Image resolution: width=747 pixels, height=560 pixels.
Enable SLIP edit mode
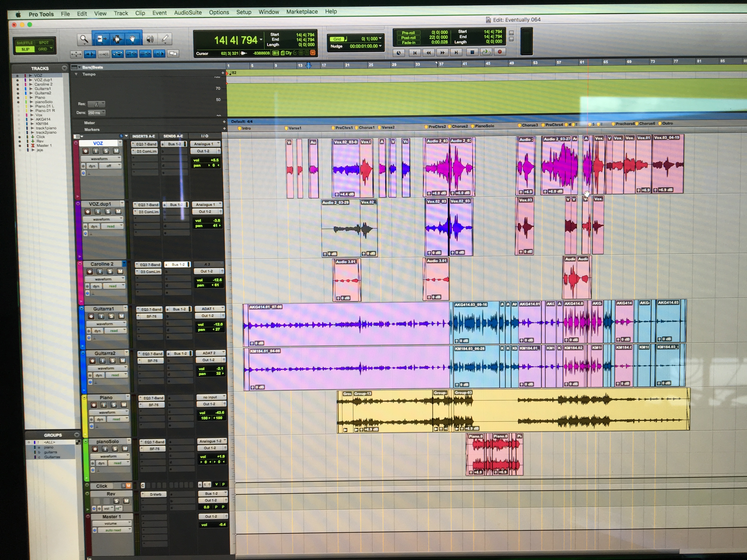click(25, 49)
